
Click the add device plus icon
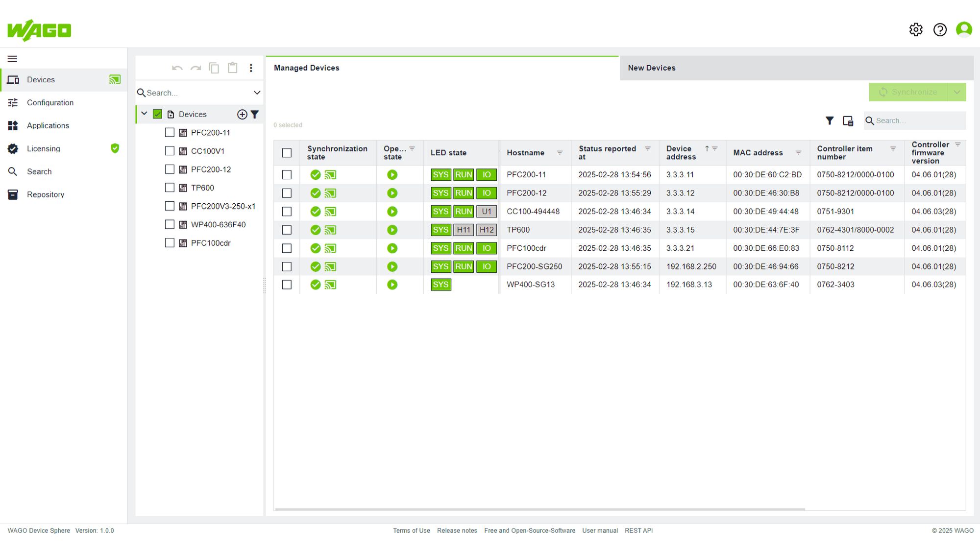point(242,115)
